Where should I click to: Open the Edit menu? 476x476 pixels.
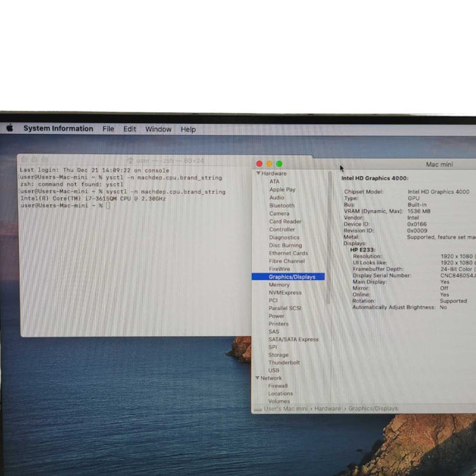[x=130, y=129]
